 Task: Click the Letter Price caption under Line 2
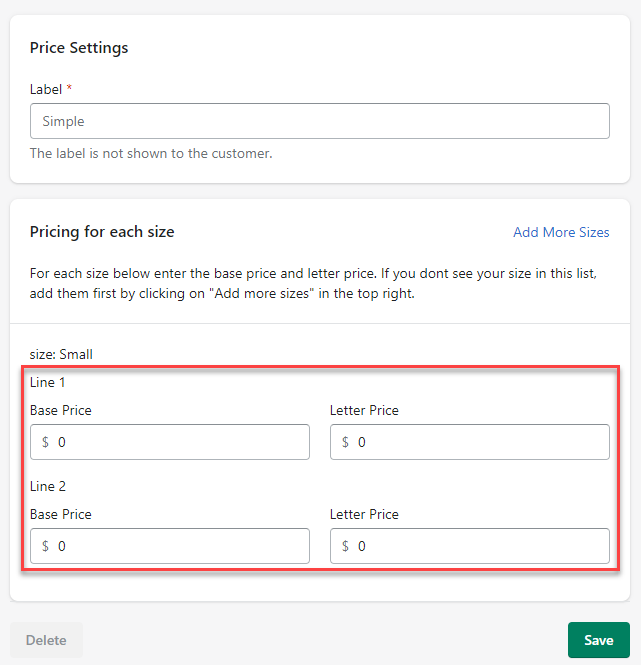coord(364,514)
